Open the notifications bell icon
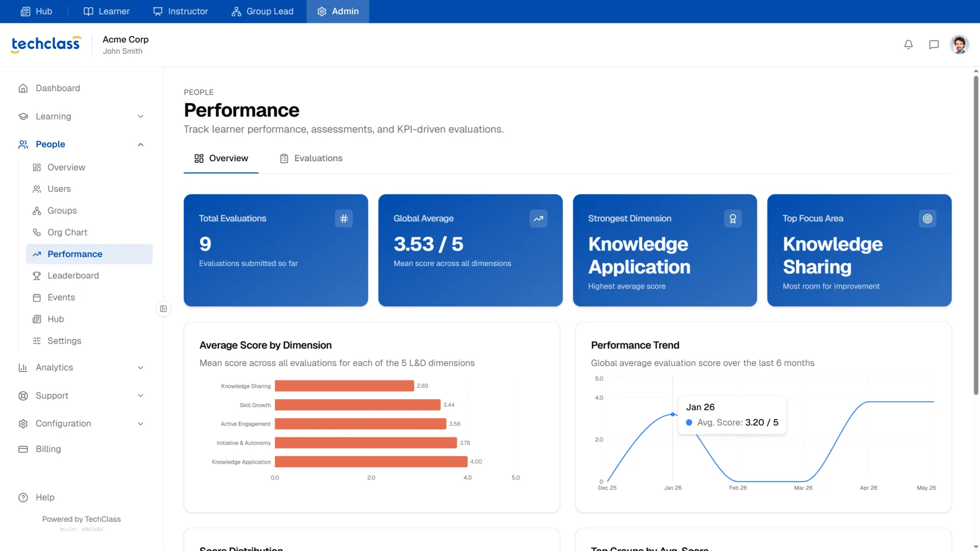Viewport: 980px width, 551px height. click(x=909, y=45)
